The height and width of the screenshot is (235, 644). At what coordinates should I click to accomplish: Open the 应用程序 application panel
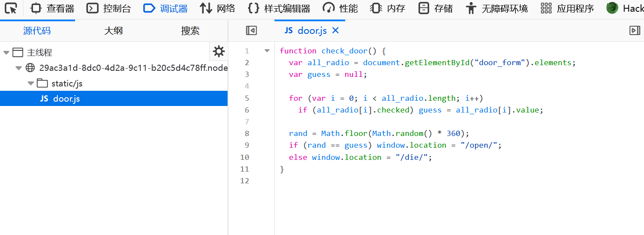567,8
